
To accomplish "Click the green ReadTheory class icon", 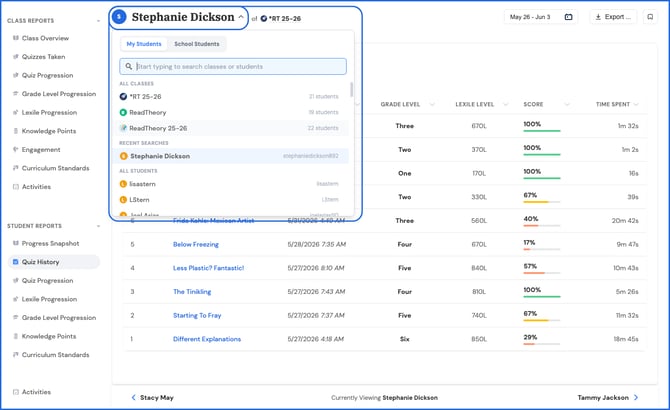I will pyautogui.click(x=123, y=112).
